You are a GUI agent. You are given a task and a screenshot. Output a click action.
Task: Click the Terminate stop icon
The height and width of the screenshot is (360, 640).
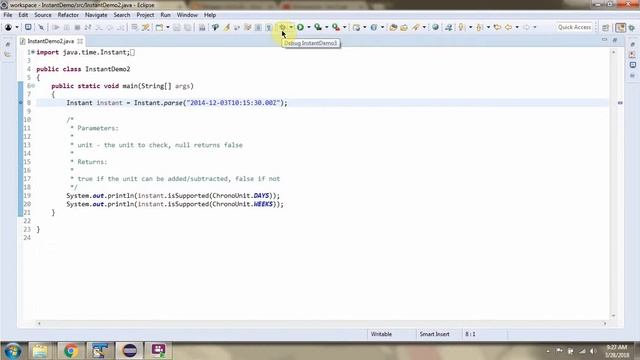point(77,27)
